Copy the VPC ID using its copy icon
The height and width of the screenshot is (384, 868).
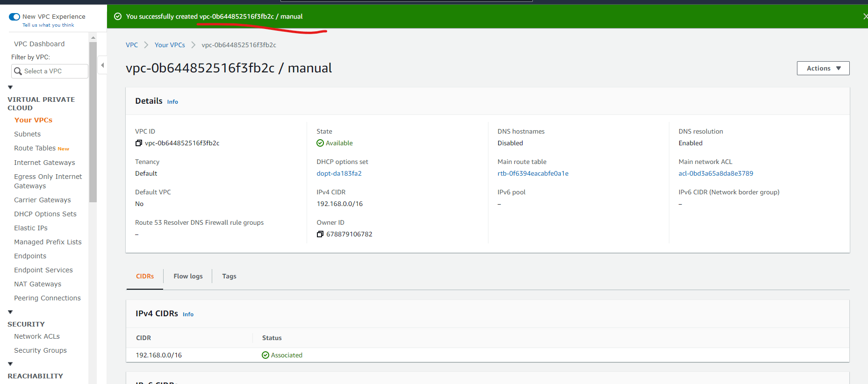[138, 143]
